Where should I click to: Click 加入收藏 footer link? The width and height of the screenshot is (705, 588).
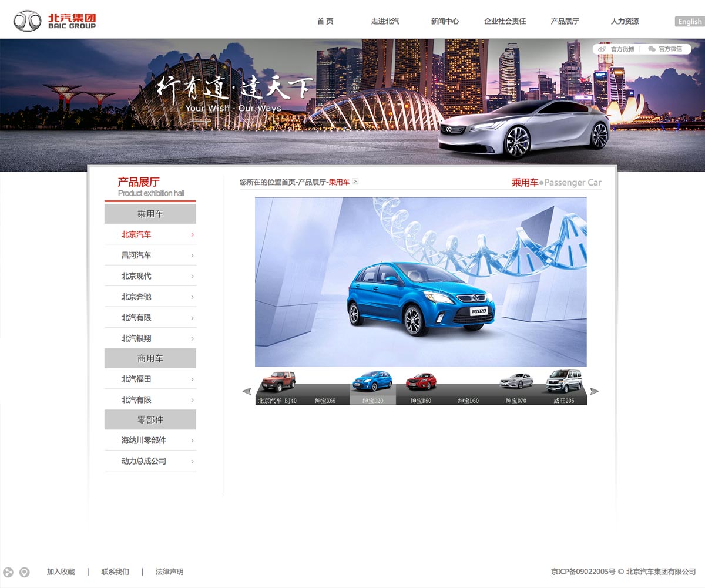point(61,572)
